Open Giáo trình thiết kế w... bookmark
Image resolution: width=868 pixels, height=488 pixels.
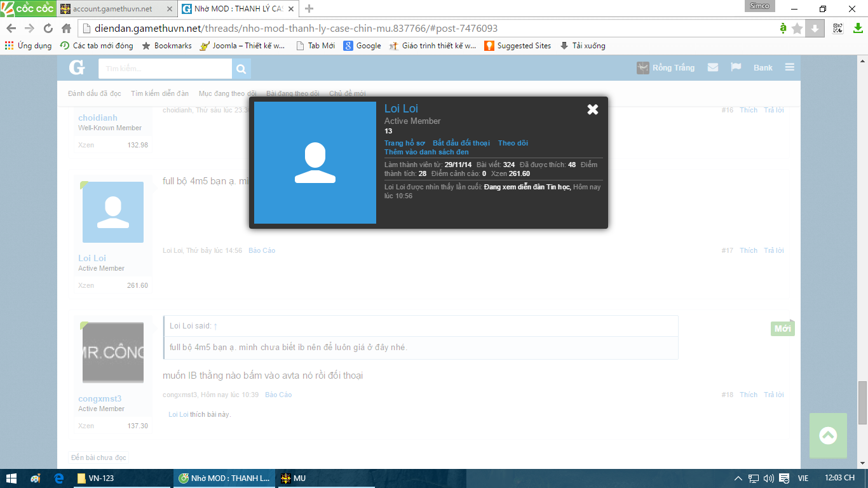tap(432, 46)
